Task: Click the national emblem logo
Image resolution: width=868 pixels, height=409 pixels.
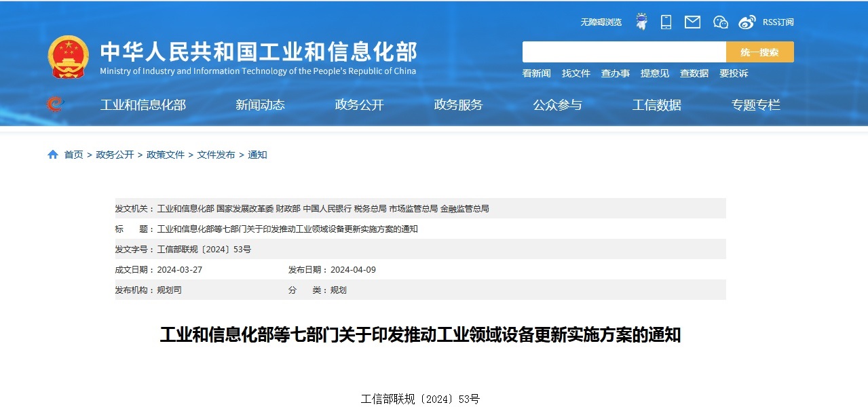Action: point(67,56)
